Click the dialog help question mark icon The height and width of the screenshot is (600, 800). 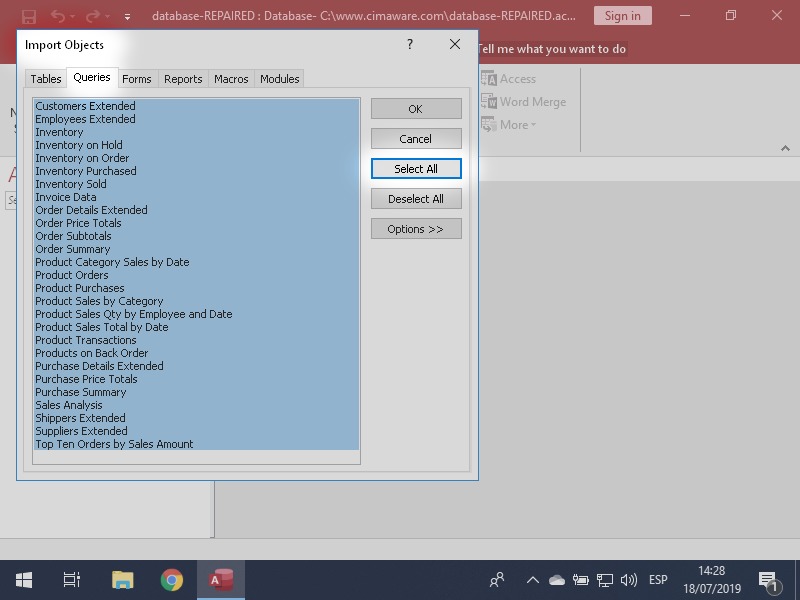(x=409, y=44)
